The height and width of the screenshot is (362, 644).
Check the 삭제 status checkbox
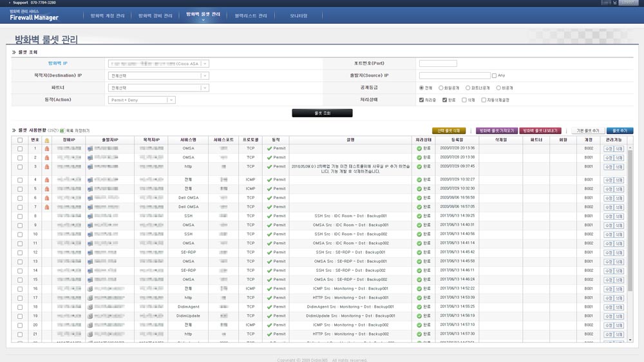(x=464, y=100)
